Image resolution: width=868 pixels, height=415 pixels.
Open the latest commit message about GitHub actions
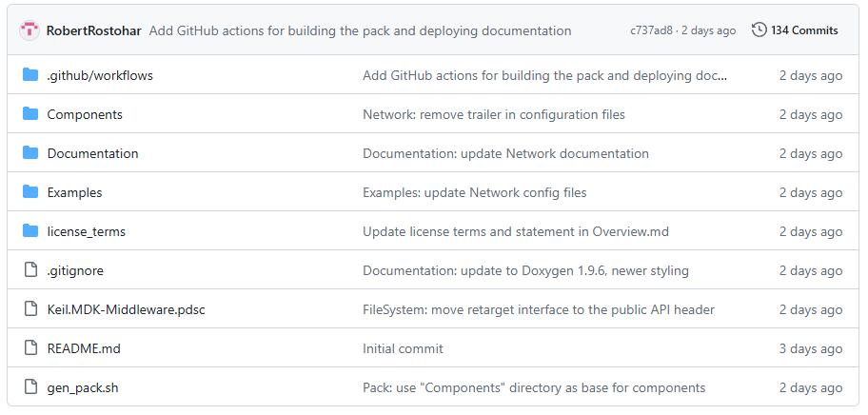pyautogui.click(x=361, y=31)
